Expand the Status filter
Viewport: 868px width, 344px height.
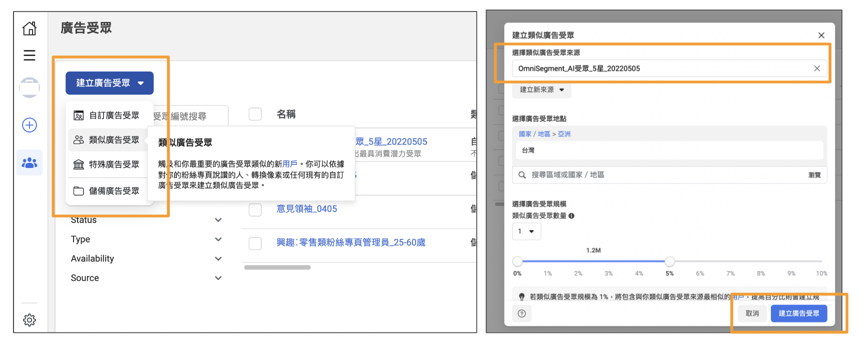click(218, 220)
